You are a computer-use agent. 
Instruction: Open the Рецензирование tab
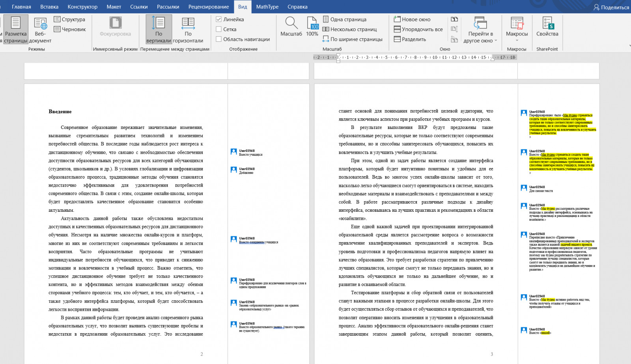click(209, 7)
